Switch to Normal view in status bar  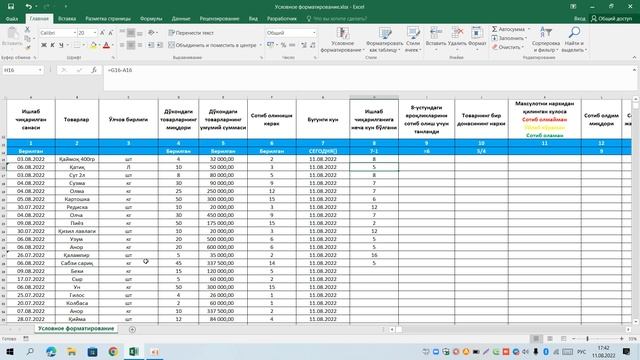(536, 339)
